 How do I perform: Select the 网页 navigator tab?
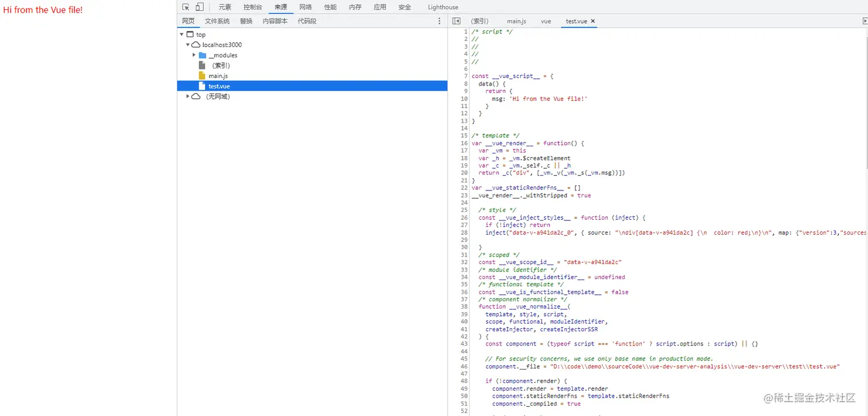point(188,21)
